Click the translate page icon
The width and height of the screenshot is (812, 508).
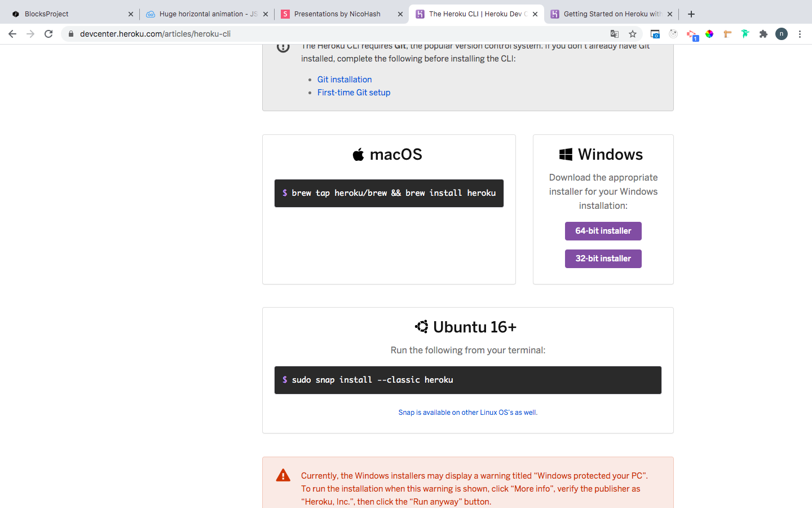pyautogui.click(x=615, y=34)
